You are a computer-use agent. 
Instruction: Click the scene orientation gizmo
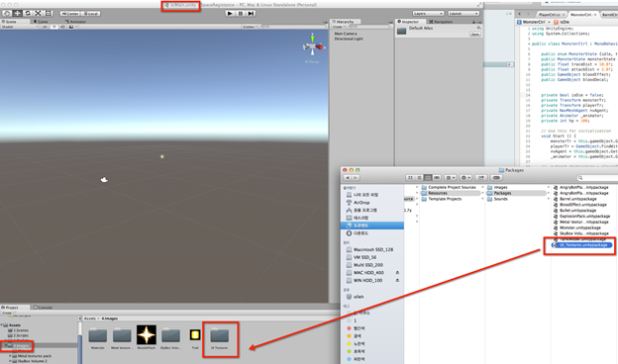point(313,46)
